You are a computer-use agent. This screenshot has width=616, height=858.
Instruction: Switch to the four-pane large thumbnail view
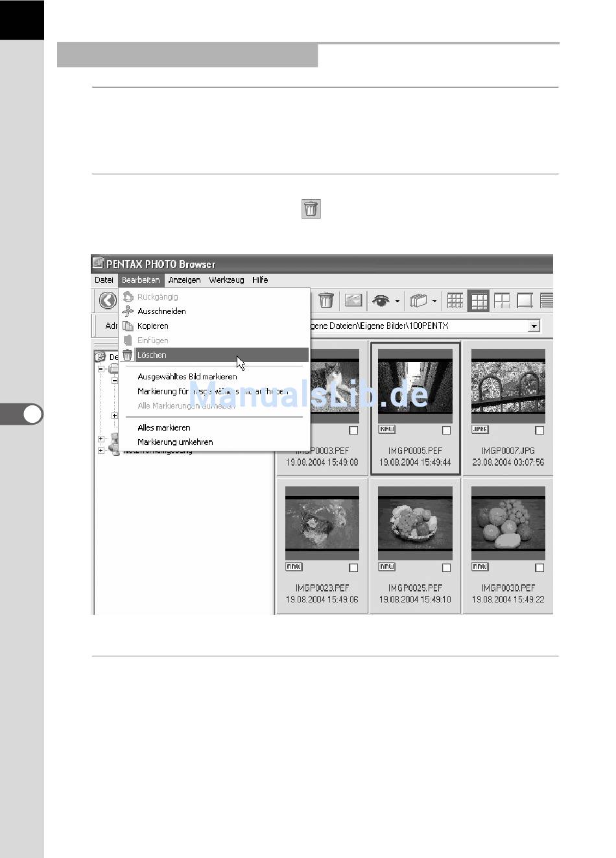coord(502,300)
